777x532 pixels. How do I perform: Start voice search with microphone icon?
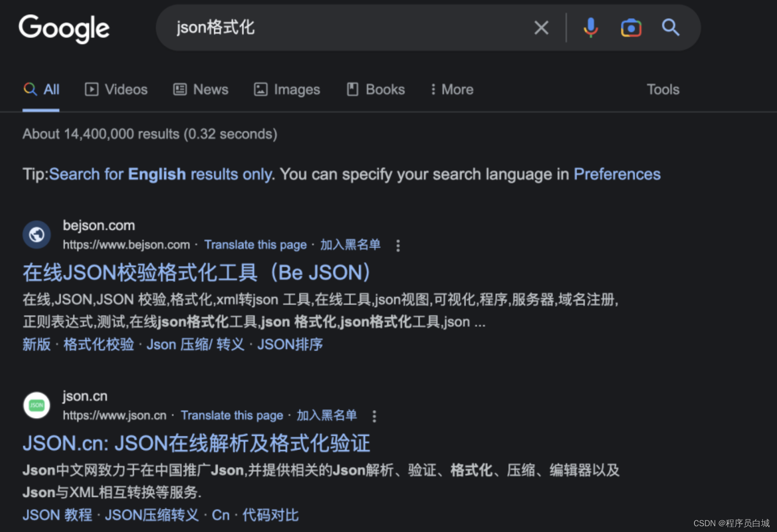590,27
